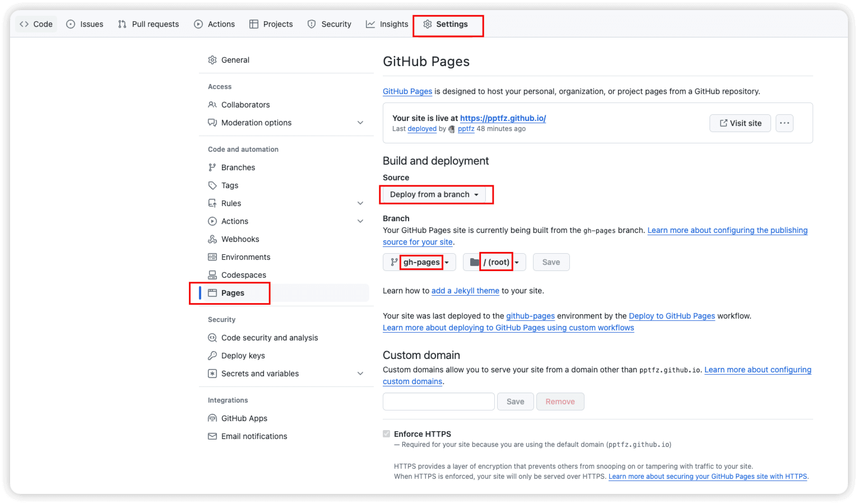Image resolution: width=858 pixels, height=504 pixels.
Task: Open the 'add a Jekyll theme' link
Action: [x=465, y=291]
